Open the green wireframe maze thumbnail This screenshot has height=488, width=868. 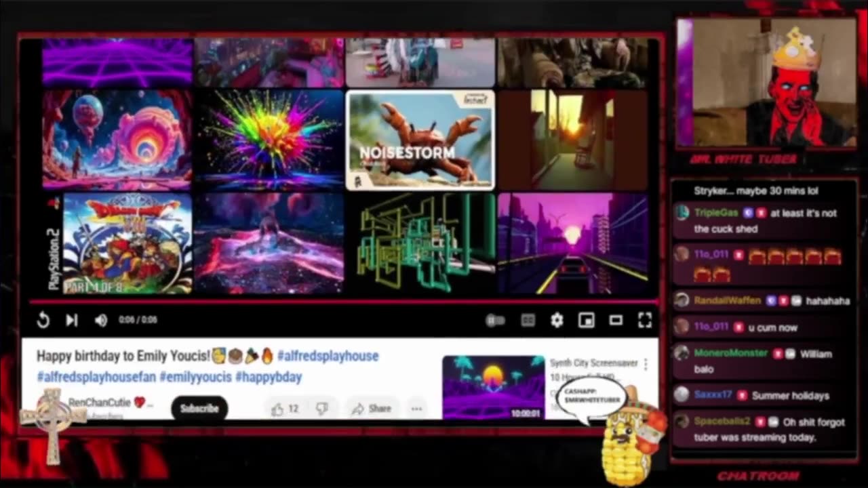[420, 243]
